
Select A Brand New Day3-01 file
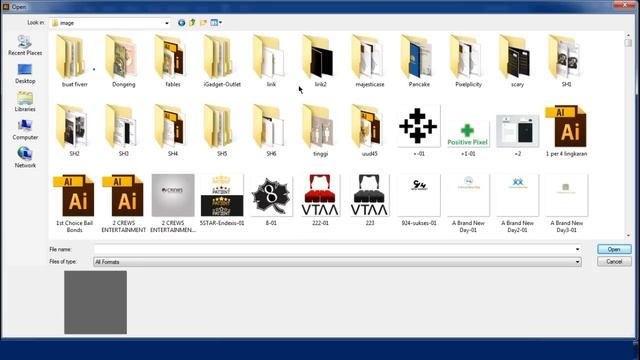pos(567,203)
